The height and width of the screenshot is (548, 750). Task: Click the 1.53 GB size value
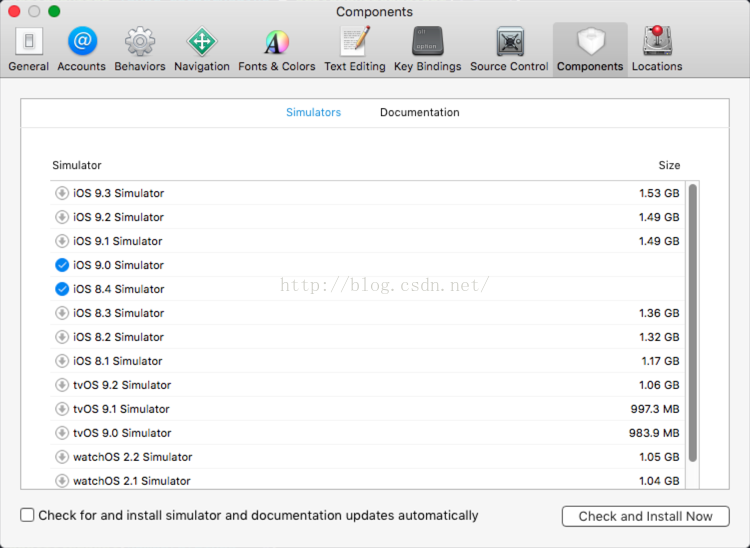click(659, 193)
